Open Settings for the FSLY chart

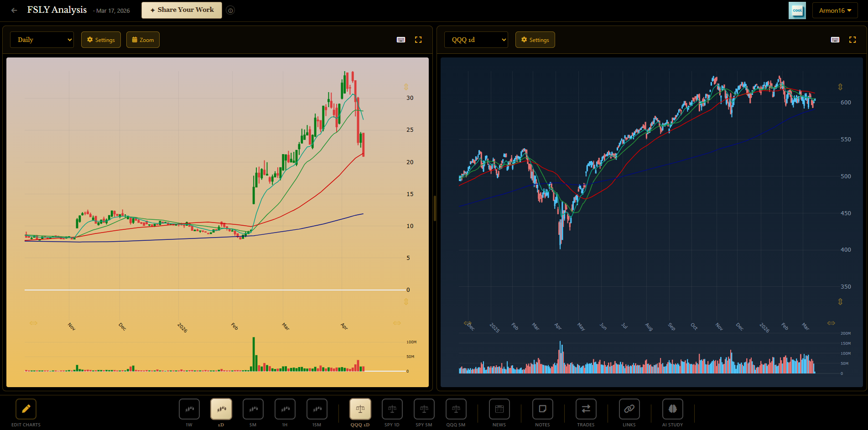[101, 40]
